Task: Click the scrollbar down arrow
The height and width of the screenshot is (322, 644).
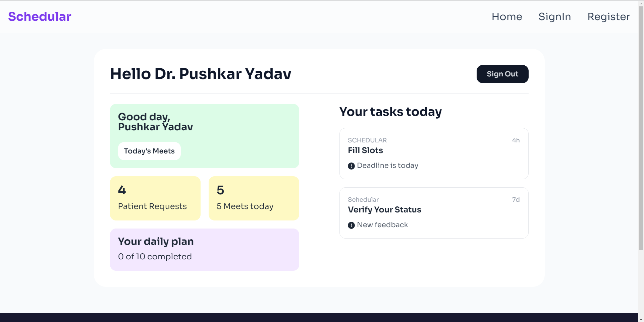Action: pos(641,319)
